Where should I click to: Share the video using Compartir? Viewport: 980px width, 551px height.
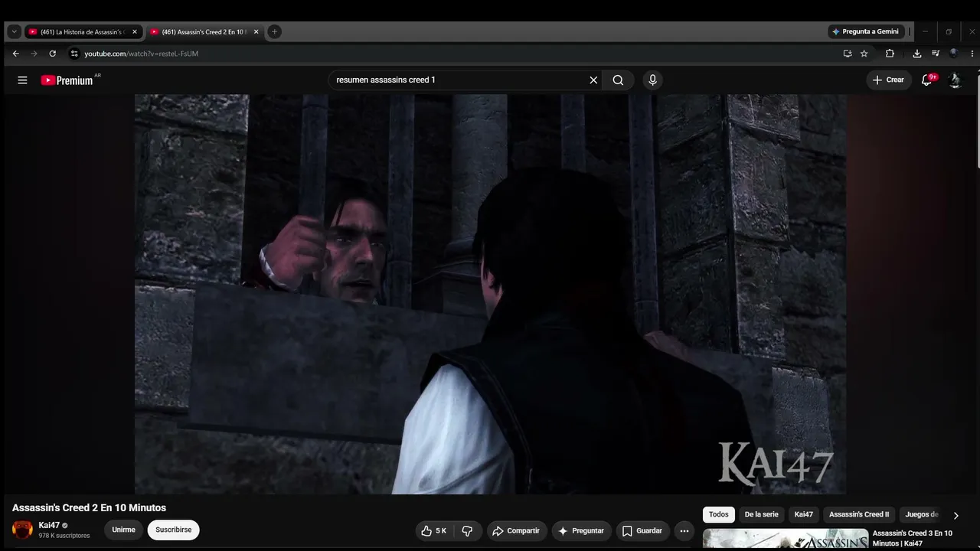click(516, 531)
